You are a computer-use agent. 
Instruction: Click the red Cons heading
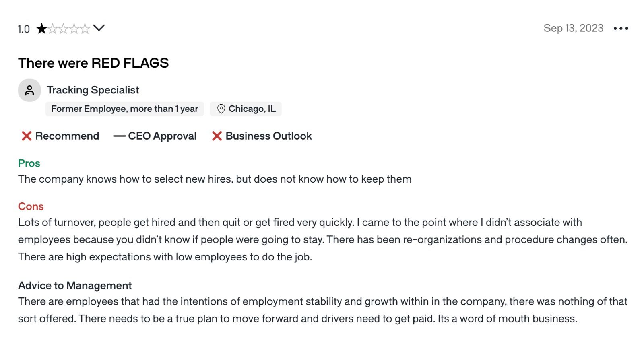pyautogui.click(x=31, y=206)
